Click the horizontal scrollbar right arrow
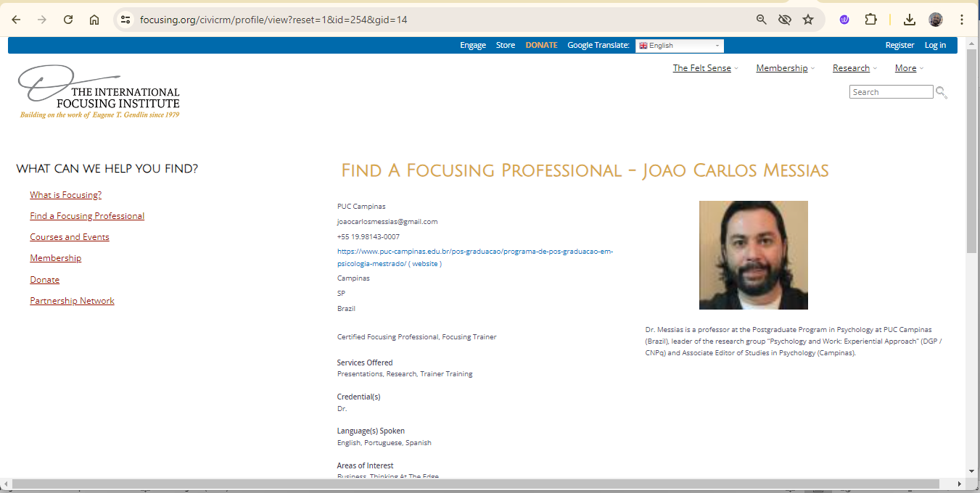 (959, 484)
